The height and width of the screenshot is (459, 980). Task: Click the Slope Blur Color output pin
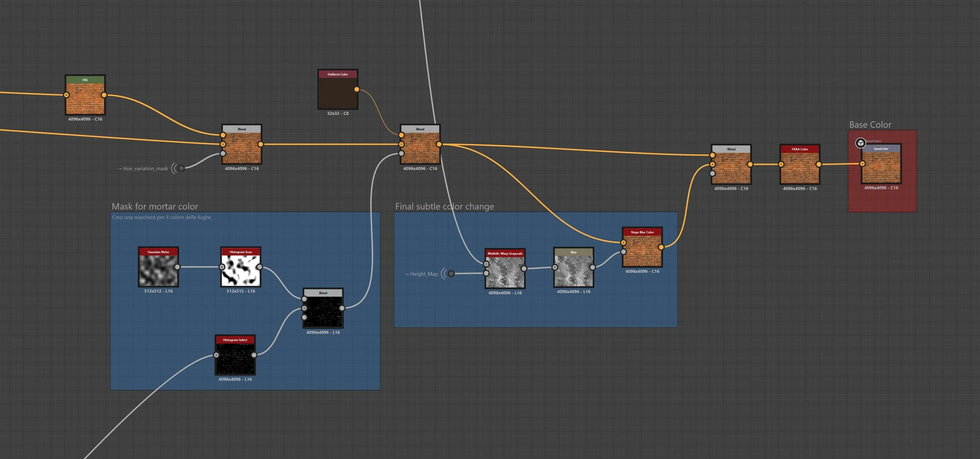coord(661,247)
